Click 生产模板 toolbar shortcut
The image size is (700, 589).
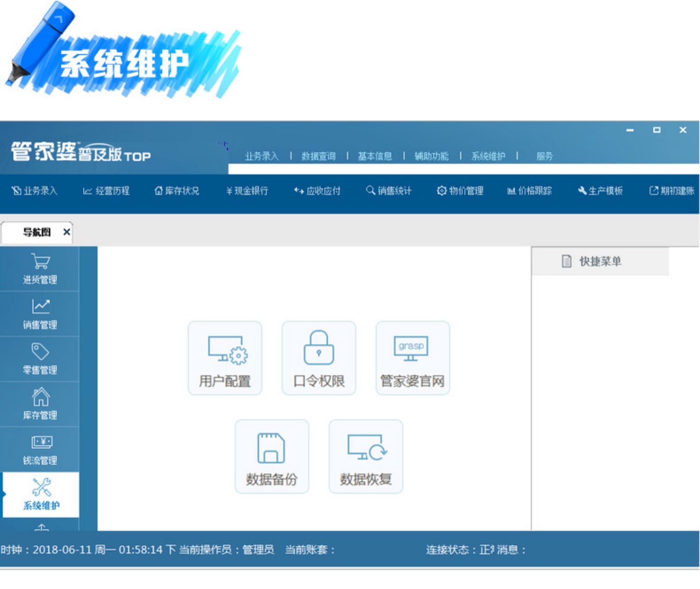tap(600, 190)
